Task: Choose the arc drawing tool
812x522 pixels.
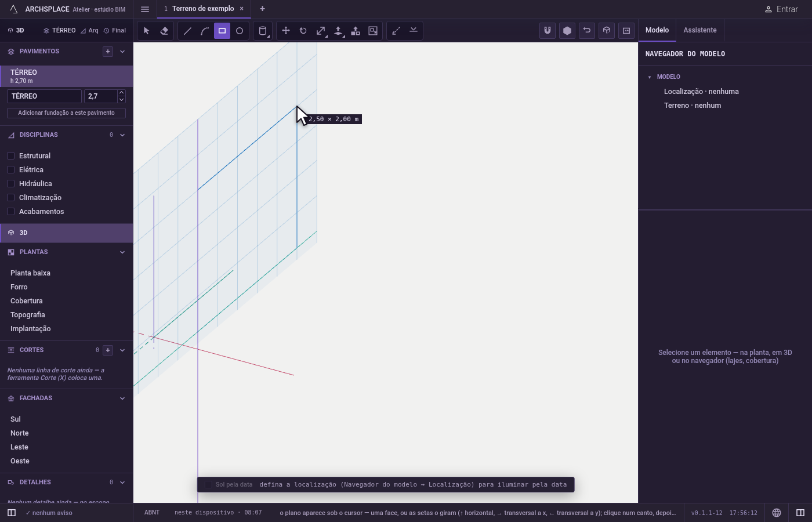Action: click(x=205, y=31)
